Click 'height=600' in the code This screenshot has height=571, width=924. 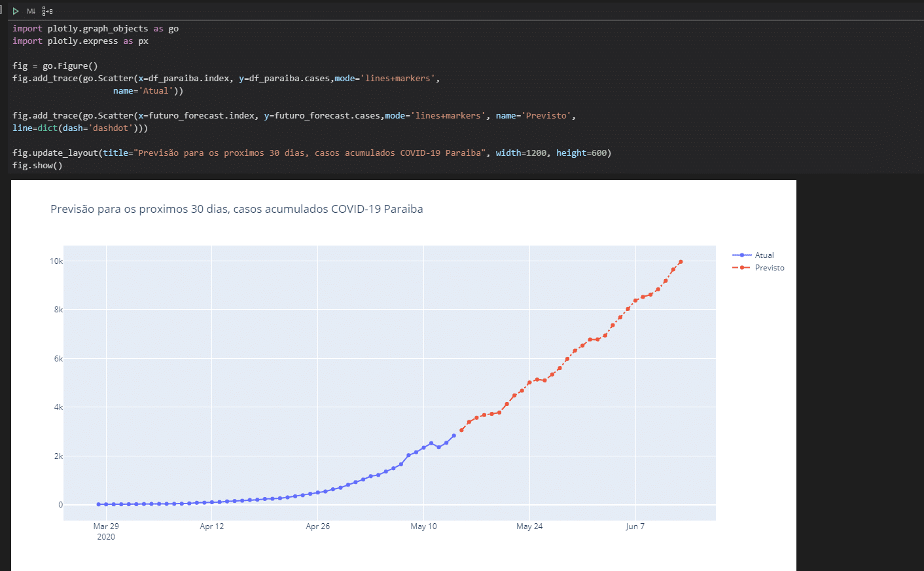(581, 153)
